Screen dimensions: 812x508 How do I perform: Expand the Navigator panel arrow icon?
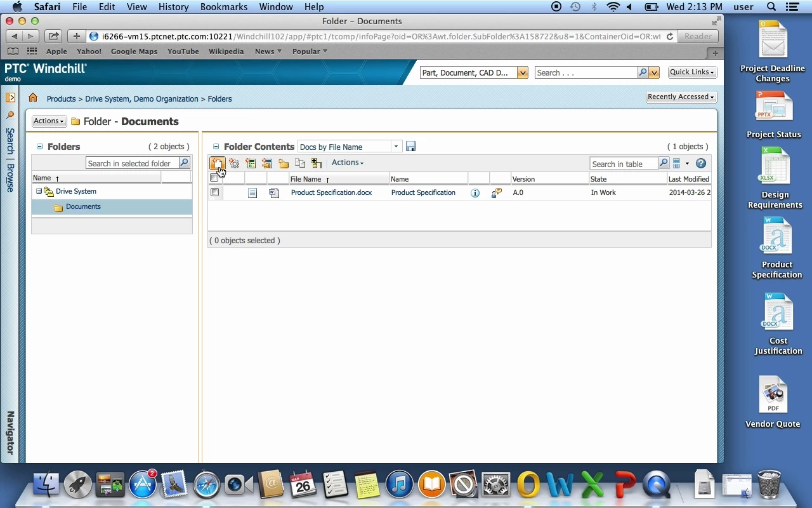pyautogui.click(x=10, y=97)
